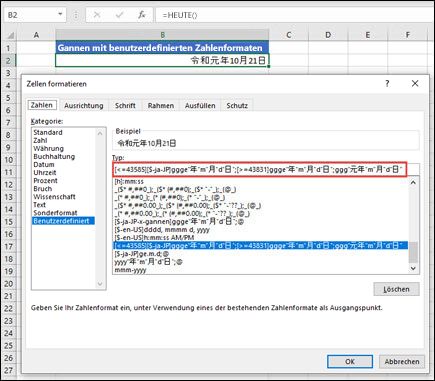Click the formula bar confirm checkmark icon

coord(119,15)
